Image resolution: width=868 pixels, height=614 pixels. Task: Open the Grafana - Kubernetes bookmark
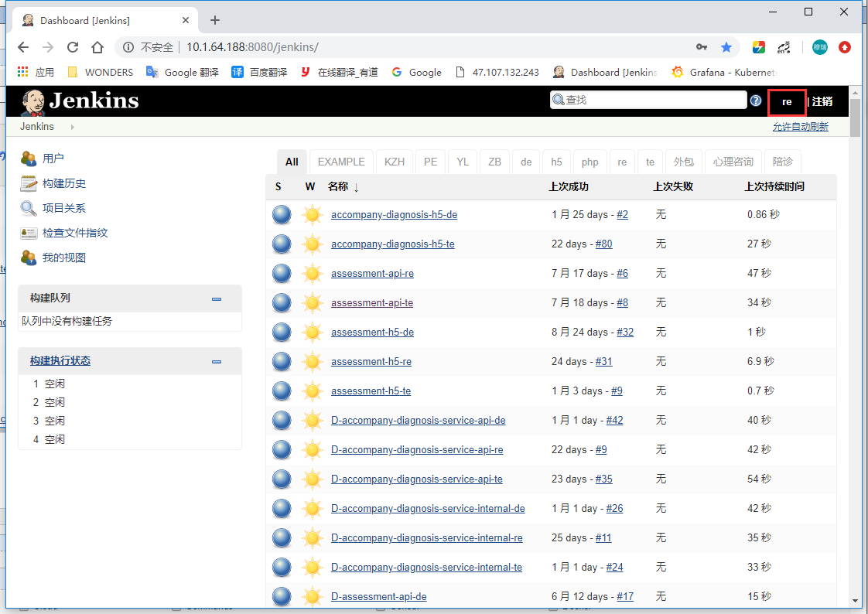(725, 72)
